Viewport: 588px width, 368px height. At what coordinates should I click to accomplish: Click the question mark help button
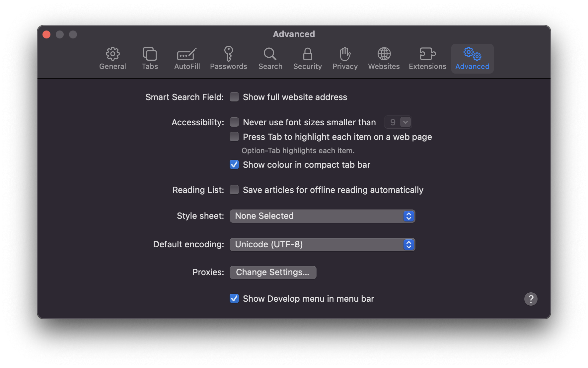click(530, 299)
